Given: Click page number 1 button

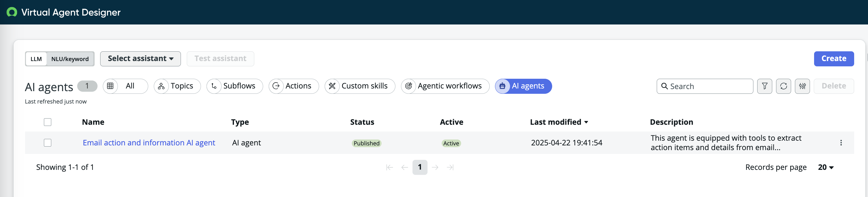Looking at the screenshot, I should 420,167.
